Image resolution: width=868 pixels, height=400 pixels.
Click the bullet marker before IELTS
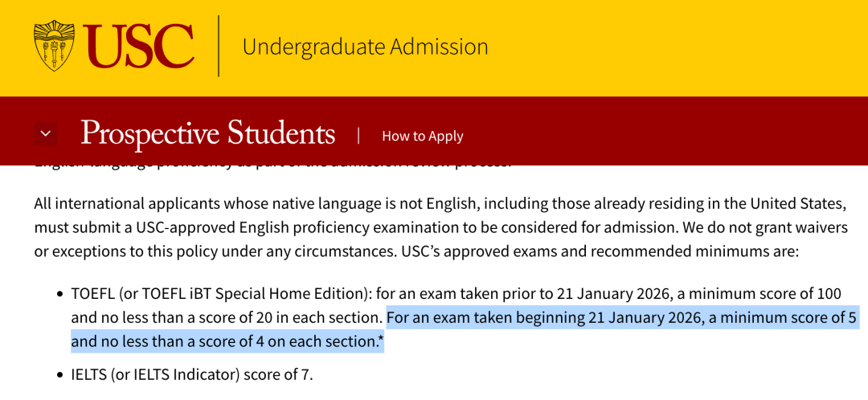pyautogui.click(x=59, y=375)
